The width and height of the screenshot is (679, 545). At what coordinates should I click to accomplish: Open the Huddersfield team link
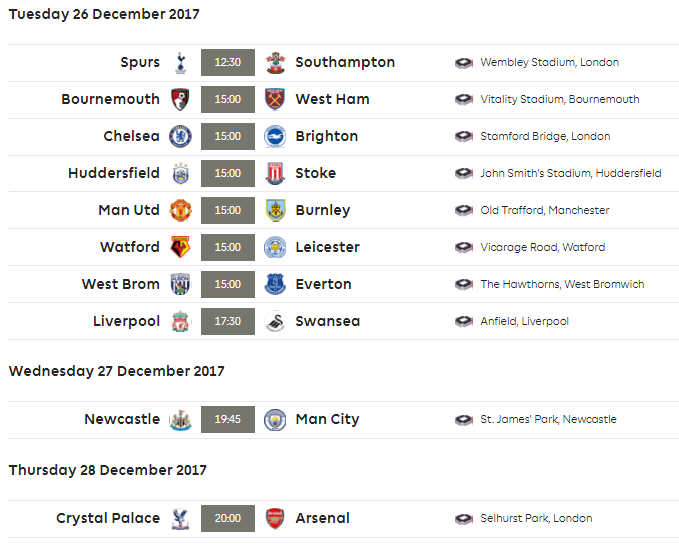click(x=114, y=173)
